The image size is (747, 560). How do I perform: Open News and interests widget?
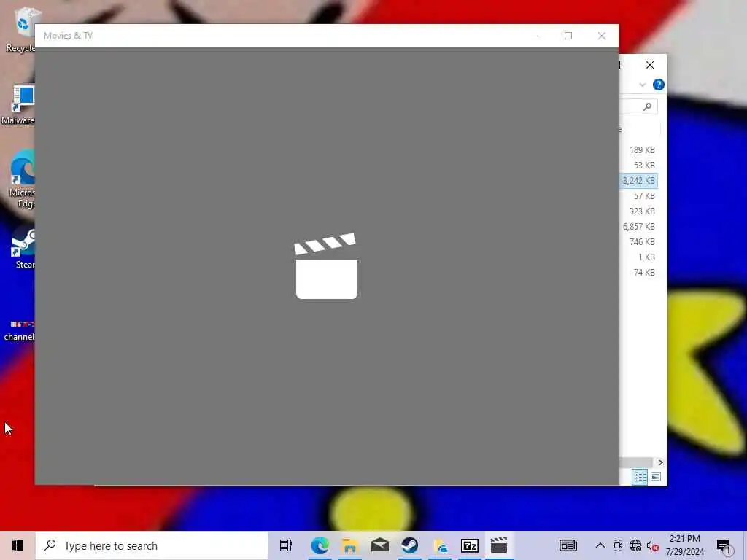coord(568,545)
